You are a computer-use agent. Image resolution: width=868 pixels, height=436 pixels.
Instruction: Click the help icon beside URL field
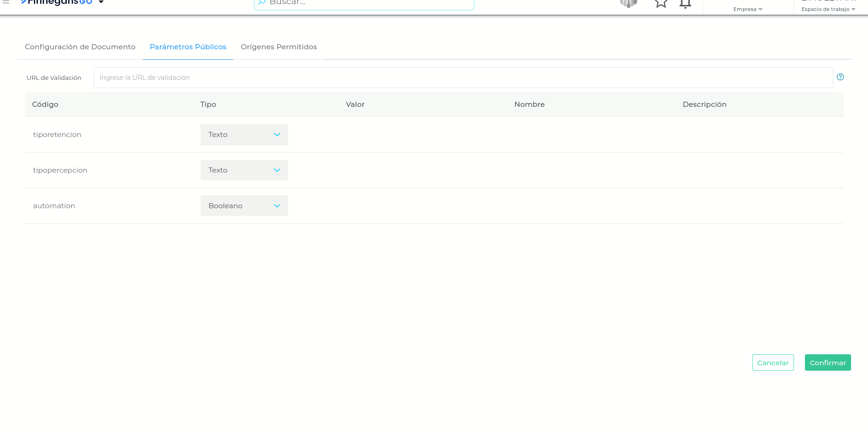pos(840,77)
